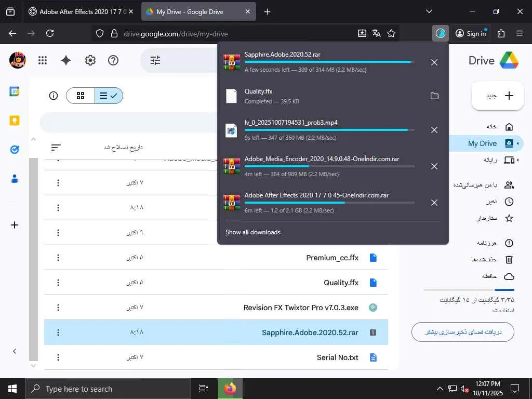Show file details info icon

coord(54,96)
